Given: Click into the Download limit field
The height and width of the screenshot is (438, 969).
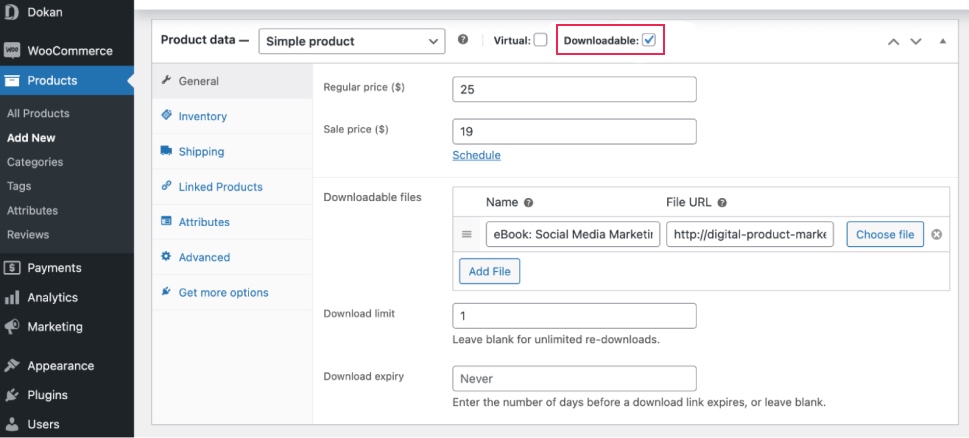Looking at the screenshot, I should click(x=574, y=316).
